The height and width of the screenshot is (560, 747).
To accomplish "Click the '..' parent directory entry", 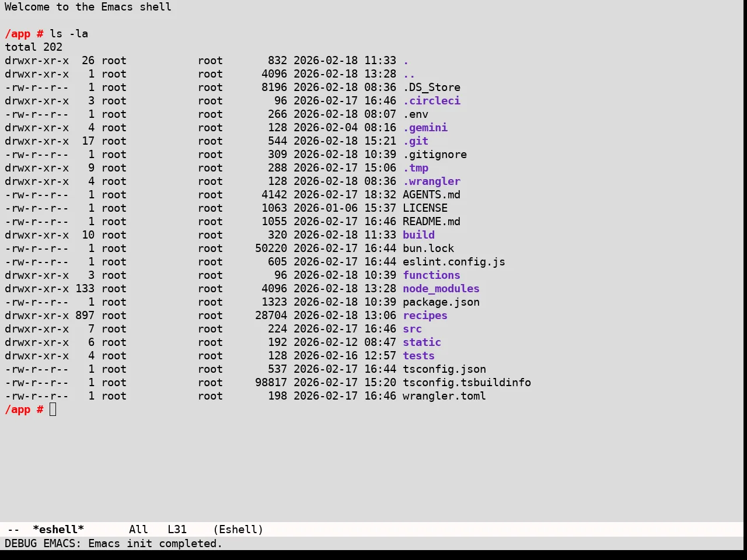I will (x=409, y=74).
